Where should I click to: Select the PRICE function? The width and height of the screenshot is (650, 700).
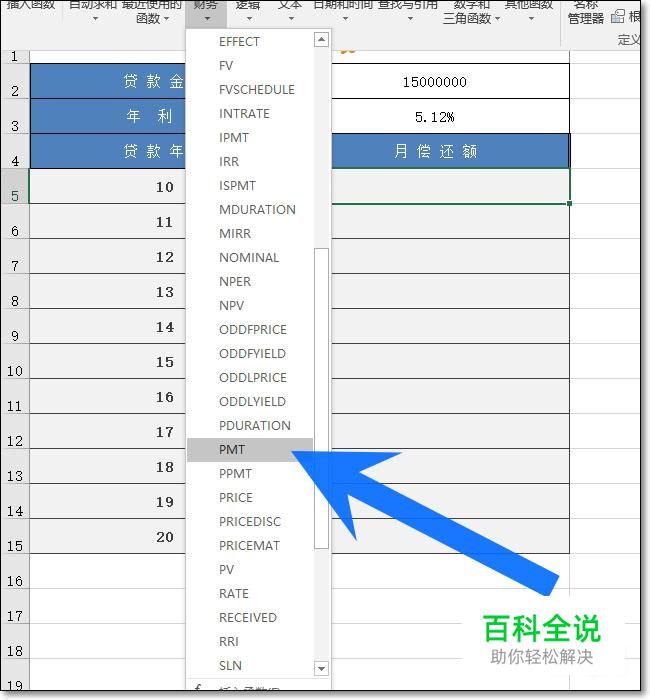point(250,498)
